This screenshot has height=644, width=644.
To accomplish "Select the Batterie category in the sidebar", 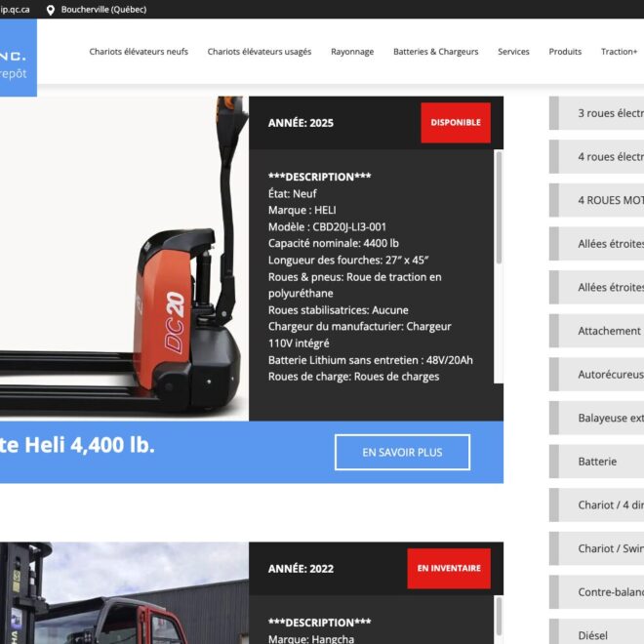I will 597,462.
